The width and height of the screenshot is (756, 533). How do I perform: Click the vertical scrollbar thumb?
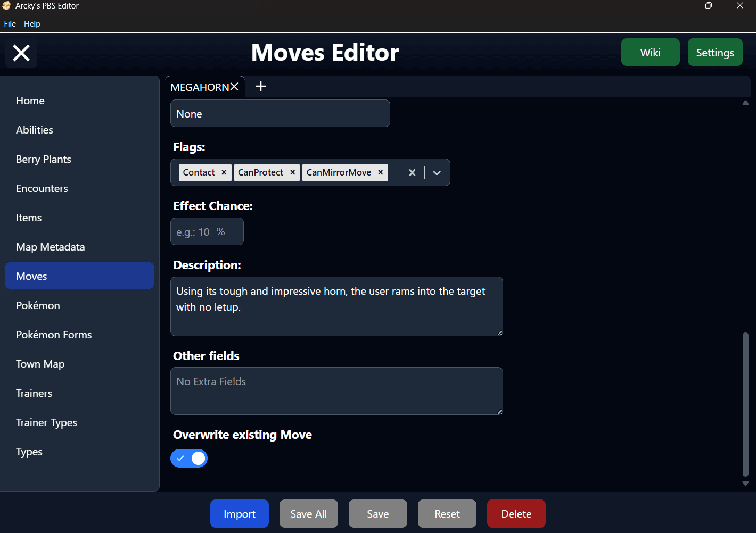click(x=745, y=404)
